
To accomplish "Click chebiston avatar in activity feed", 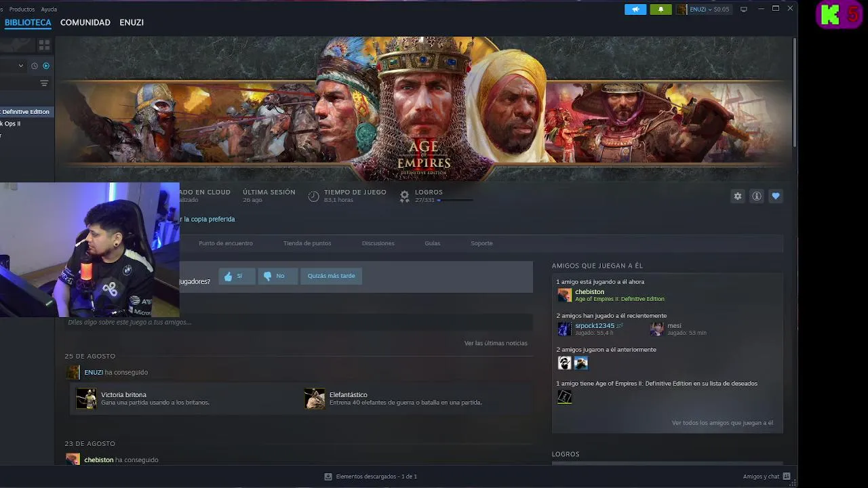I will tap(73, 459).
